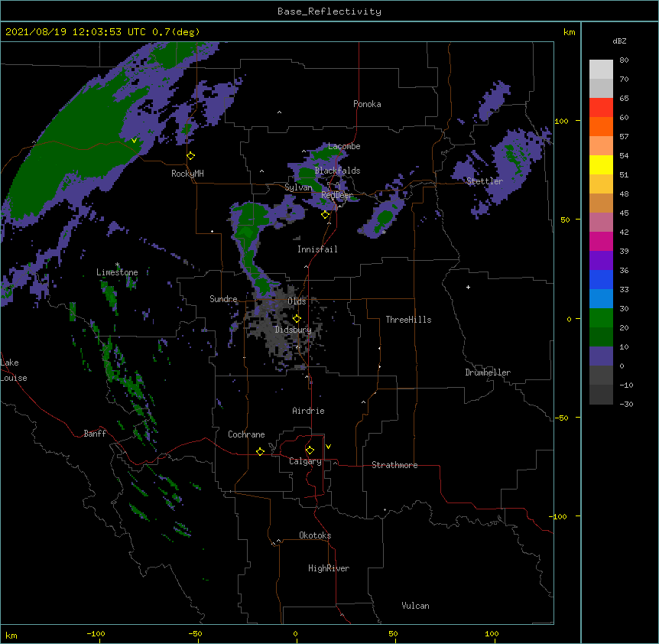Viewport: 659px width, 644px height.
Task: Click the white plus marker north of Drumheller
Action: tap(468, 287)
